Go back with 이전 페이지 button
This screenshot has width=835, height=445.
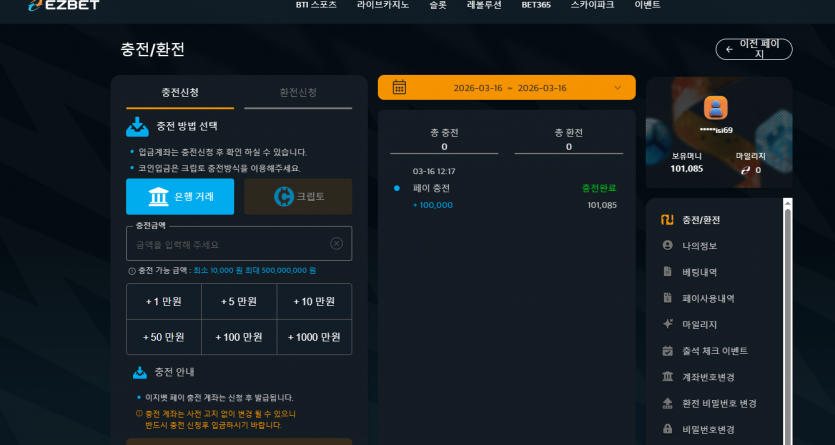click(x=754, y=50)
